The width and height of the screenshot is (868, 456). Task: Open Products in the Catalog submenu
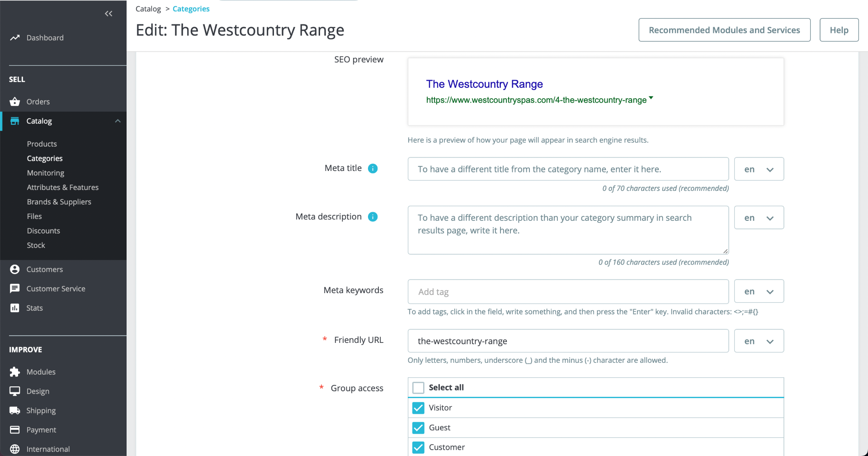point(42,144)
